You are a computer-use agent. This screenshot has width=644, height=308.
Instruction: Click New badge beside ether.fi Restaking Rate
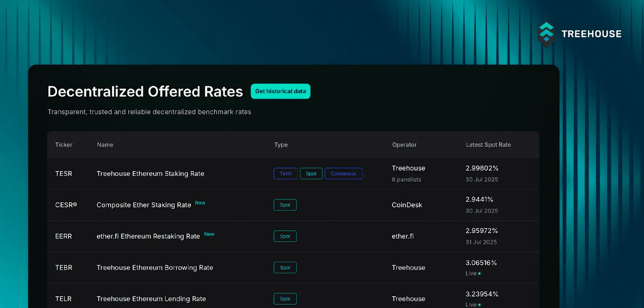pyautogui.click(x=209, y=234)
